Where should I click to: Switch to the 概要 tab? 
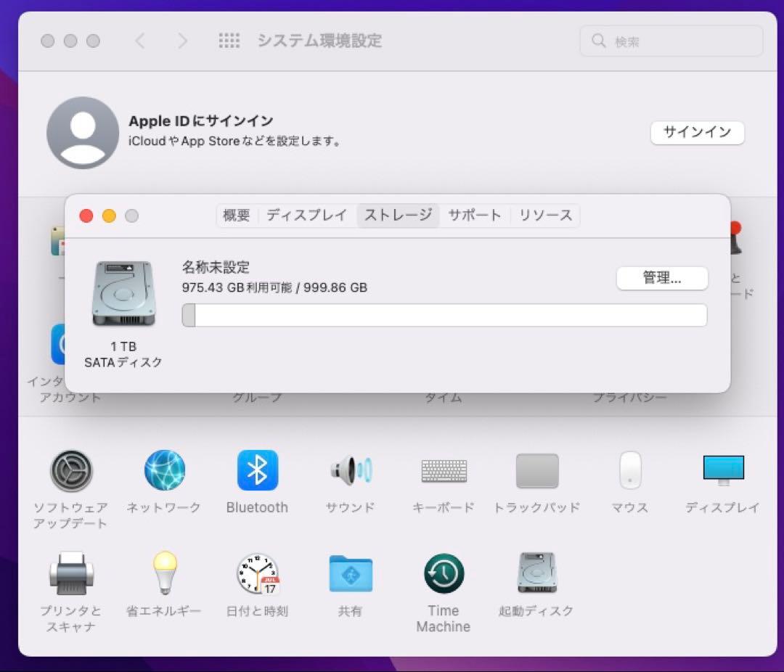point(236,215)
